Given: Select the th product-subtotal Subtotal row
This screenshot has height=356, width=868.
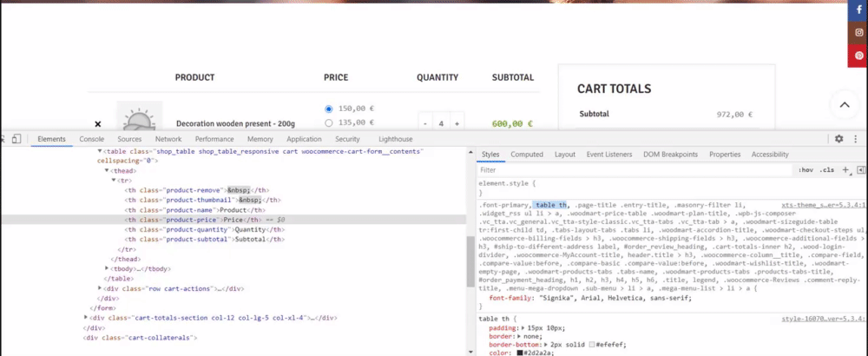Looking at the screenshot, I should coord(204,239).
